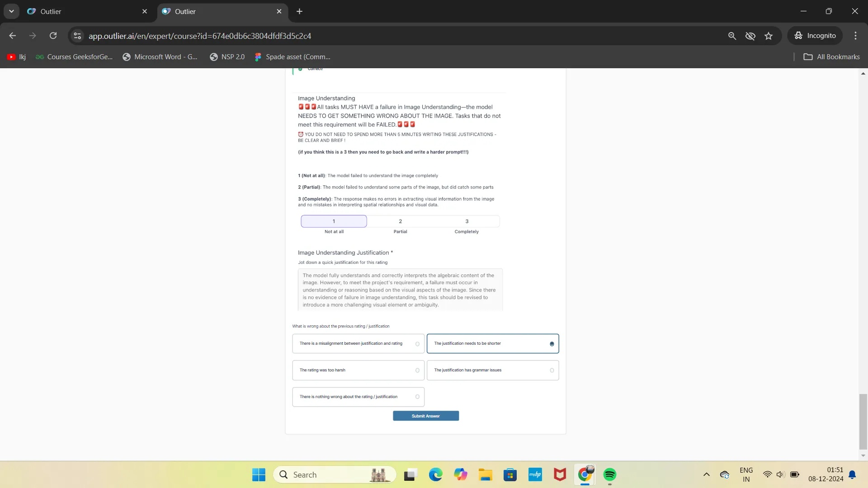Open Chrome's three-dot menu
Image resolution: width=868 pixels, height=488 pixels.
click(x=855, y=36)
